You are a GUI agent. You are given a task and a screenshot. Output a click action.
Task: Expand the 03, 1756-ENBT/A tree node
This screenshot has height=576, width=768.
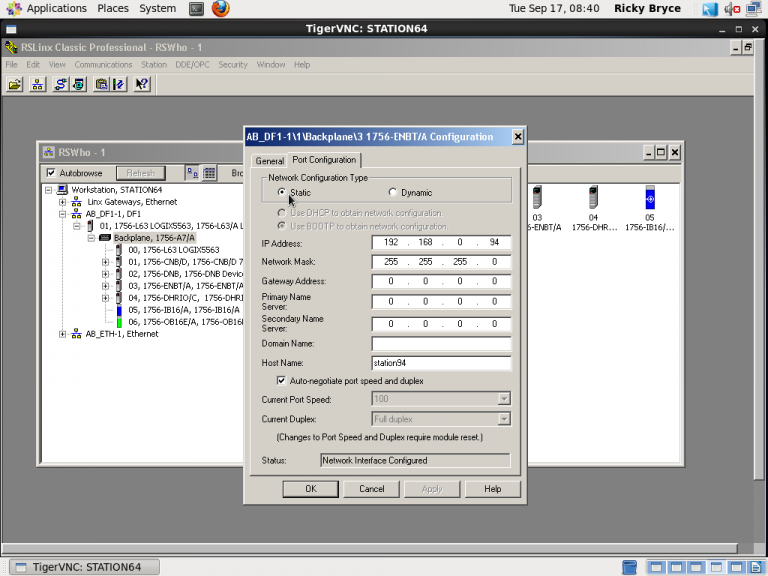(x=105, y=286)
